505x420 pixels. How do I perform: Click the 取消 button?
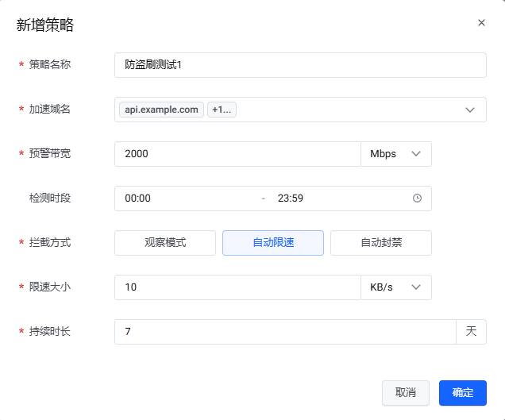coord(406,393)
